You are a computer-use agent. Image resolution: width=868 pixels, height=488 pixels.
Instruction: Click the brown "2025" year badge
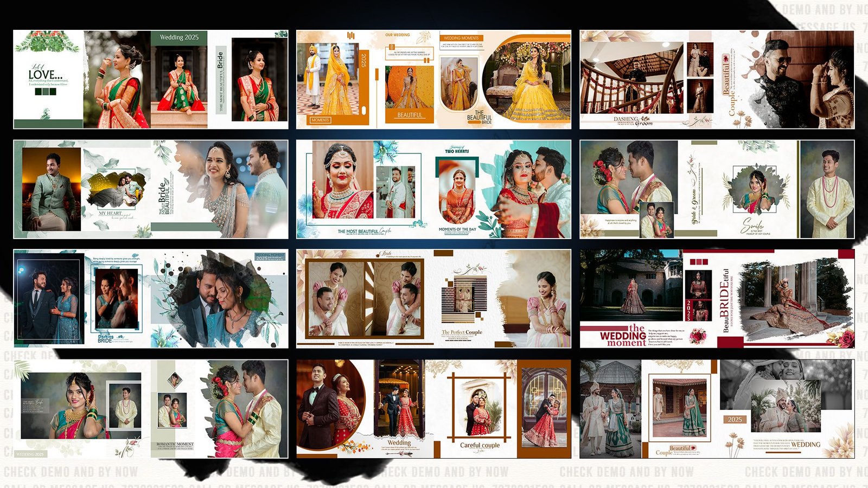tap(735, 419)
